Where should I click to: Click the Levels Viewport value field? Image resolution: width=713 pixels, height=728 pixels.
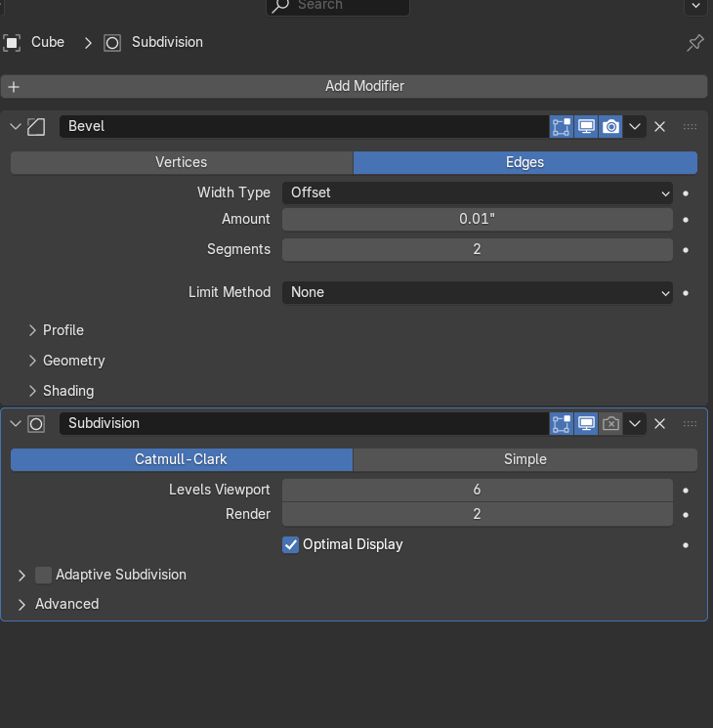point(478,490)
